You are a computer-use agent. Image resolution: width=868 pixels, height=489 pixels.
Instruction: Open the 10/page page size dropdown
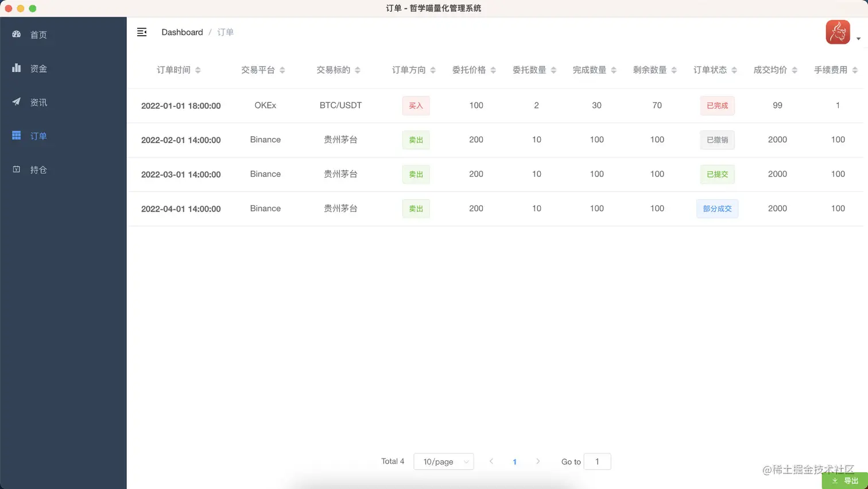[x=444, y=461]
